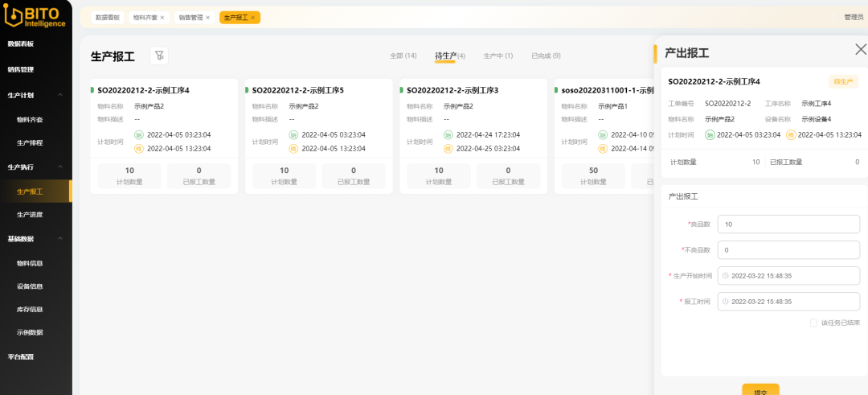
Task: Click green start icon in 产出报工 计划时间
Action: point(710,134)
